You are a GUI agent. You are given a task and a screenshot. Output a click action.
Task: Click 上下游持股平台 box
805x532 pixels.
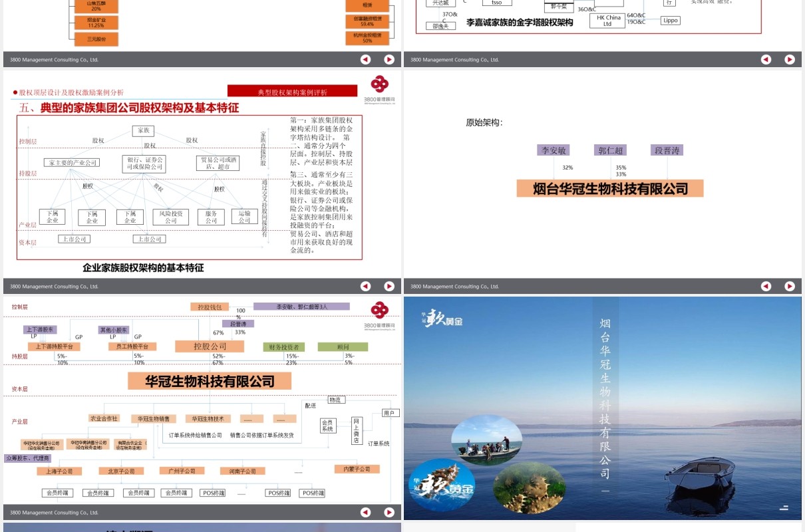54,346
